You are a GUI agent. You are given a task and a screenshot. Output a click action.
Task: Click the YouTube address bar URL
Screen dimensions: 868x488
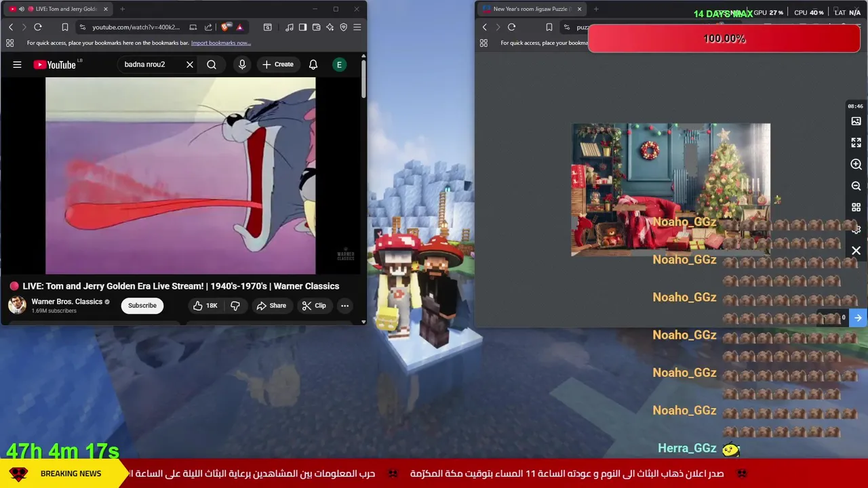coord(136,27)
